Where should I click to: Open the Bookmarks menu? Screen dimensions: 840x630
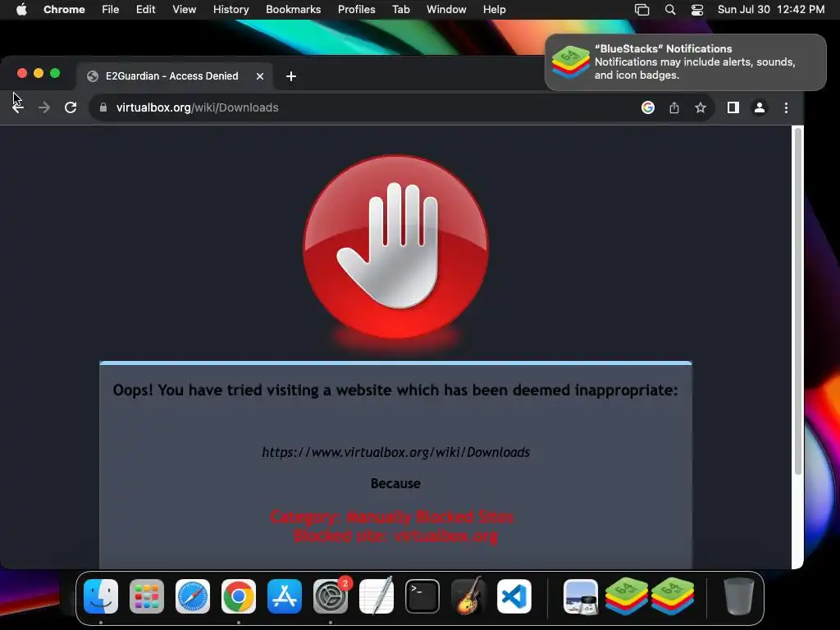pos(293,10)
